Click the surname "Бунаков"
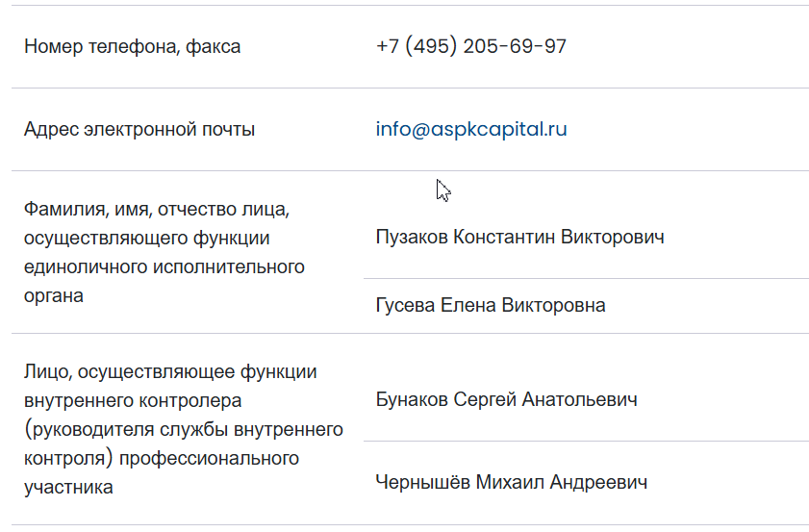The width and height of the screenshot is (809, 532). pos(411,399)
